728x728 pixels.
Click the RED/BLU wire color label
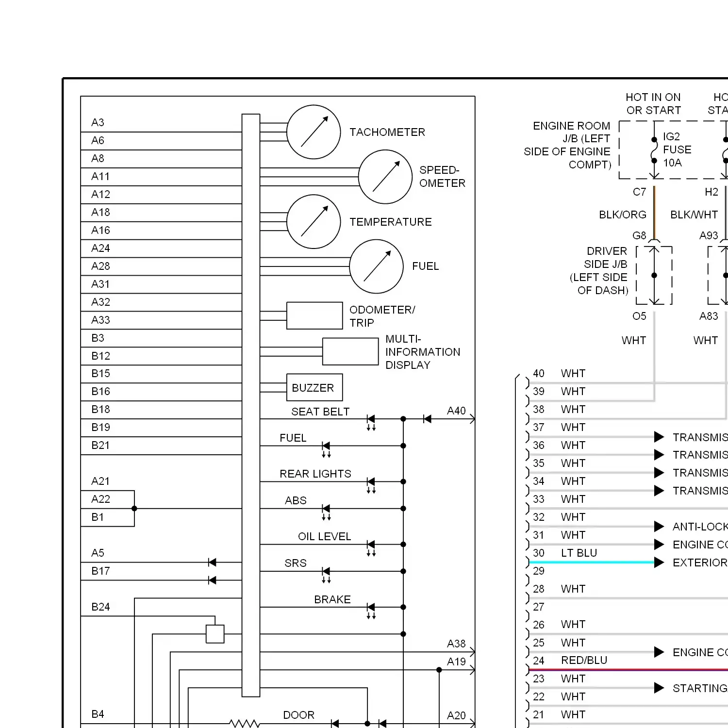pyautogui.click(x=584, y=660)
